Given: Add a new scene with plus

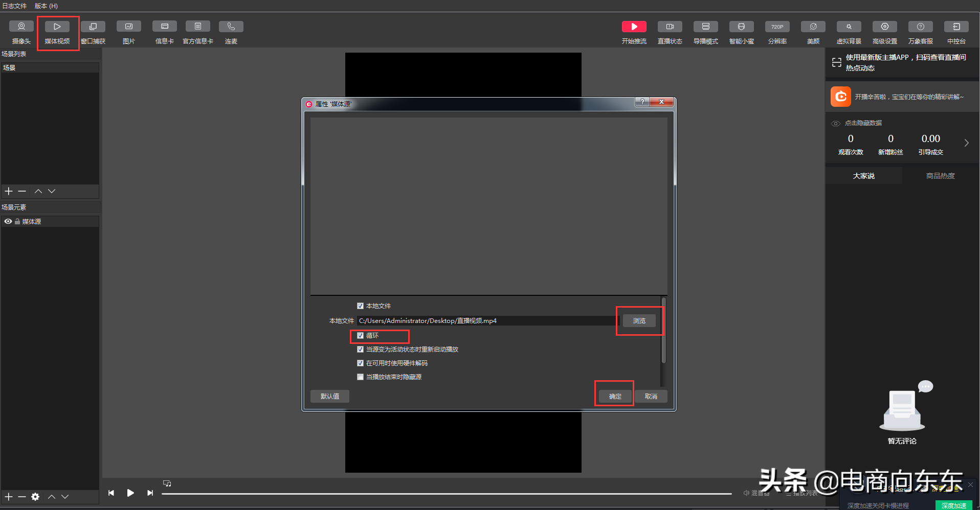Looking at the screenshot, I should point(9,191).
